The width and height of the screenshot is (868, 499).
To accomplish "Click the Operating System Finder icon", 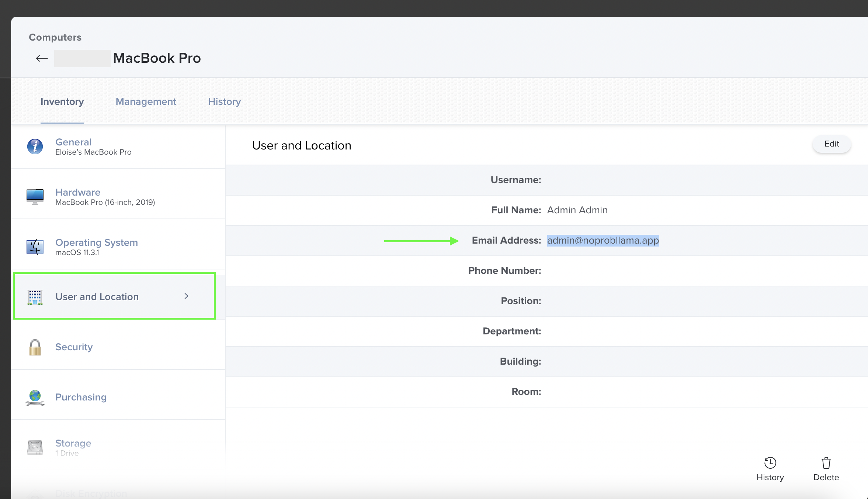I will click(35, 247).
